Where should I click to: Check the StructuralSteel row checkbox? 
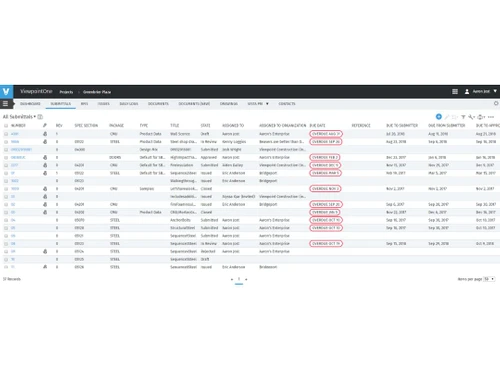6,228
